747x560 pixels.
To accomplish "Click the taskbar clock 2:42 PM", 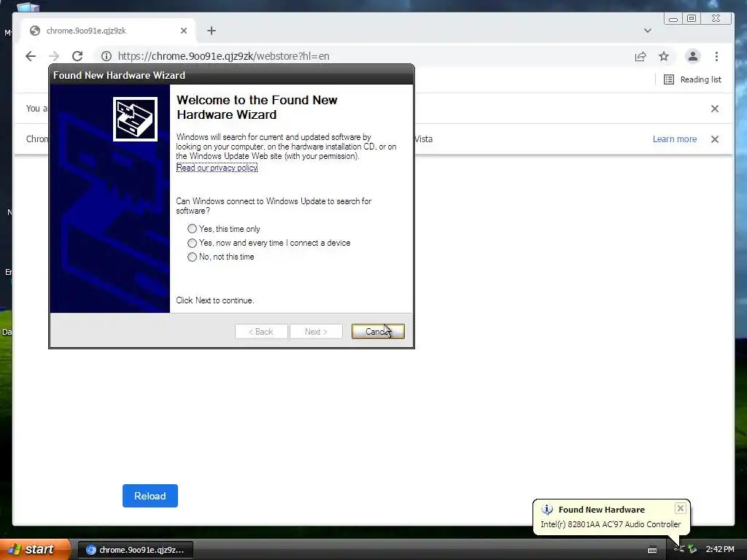I will pos(720,549).
